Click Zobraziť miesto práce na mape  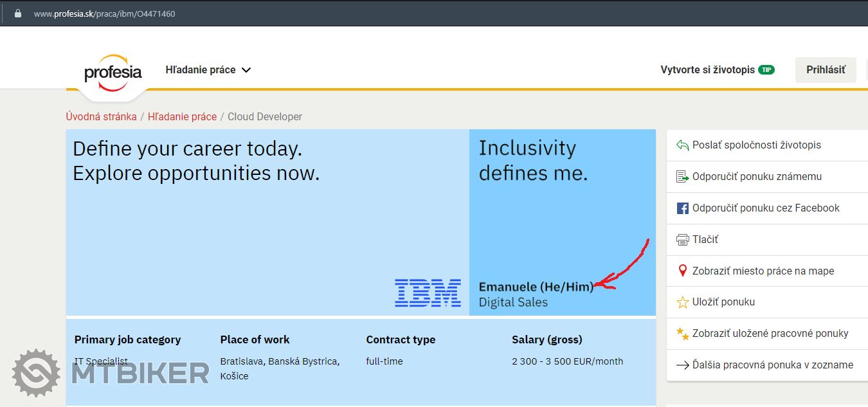coord(763,271)
